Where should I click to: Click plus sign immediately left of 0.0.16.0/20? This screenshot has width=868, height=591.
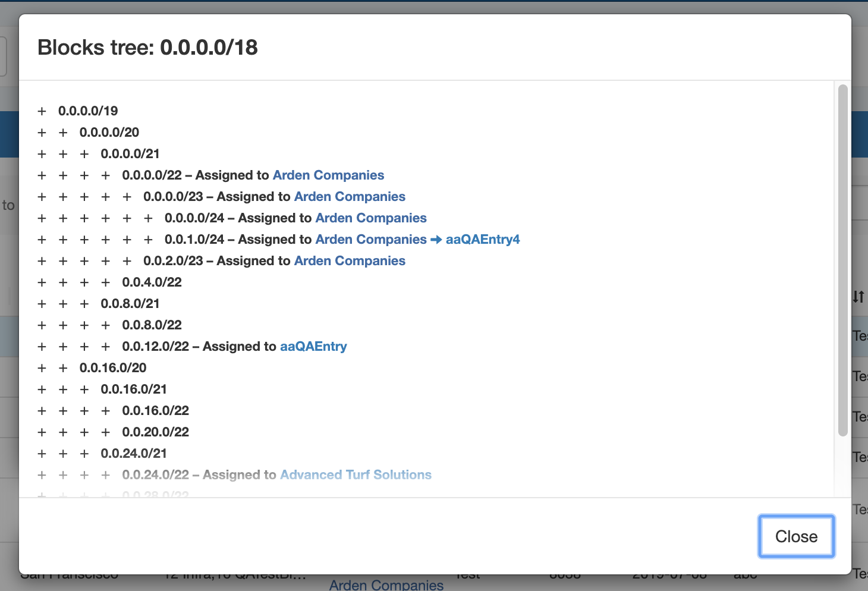pos(63,368)
